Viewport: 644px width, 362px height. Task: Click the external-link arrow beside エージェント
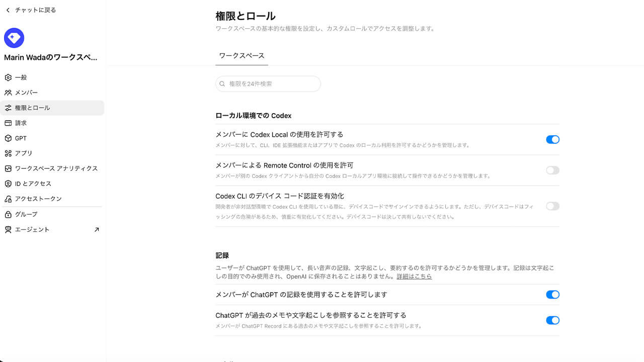(x=97, y=229)
